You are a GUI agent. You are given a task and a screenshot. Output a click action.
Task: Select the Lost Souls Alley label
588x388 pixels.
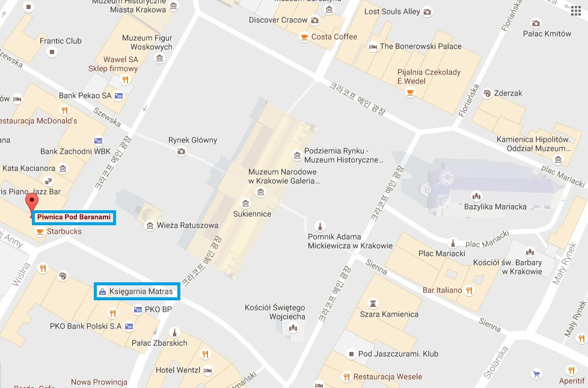(392, 11)
